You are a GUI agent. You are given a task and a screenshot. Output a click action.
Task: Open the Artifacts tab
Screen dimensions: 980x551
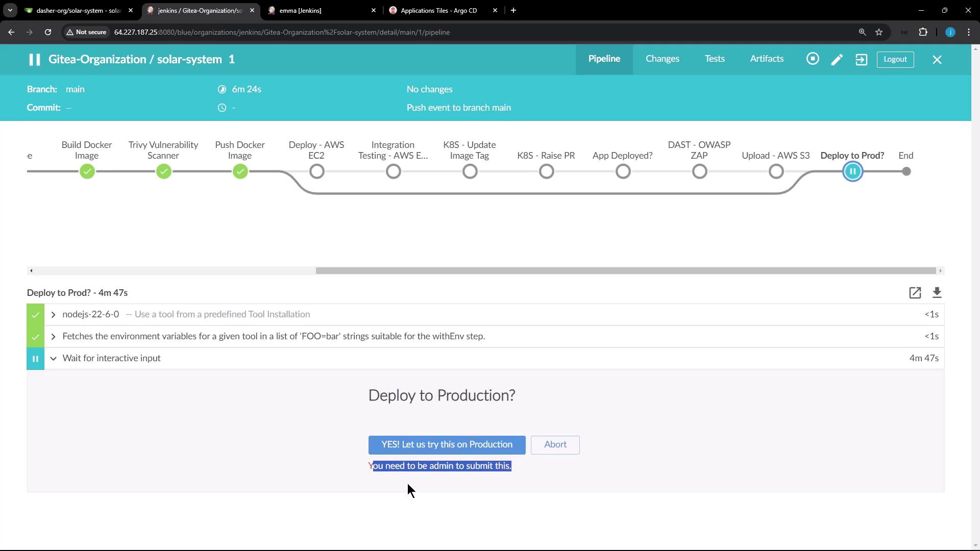(767, 59)
